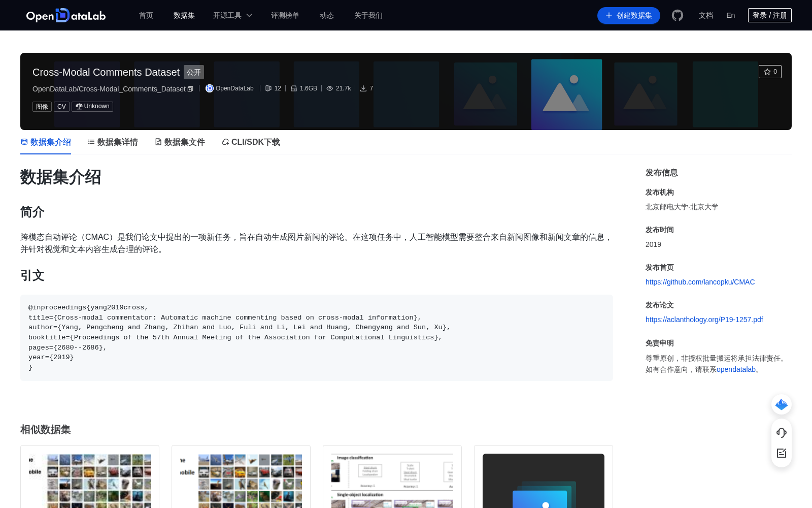Click the 2019 publish year value
The image size is (812, 508).
point(653,244)
